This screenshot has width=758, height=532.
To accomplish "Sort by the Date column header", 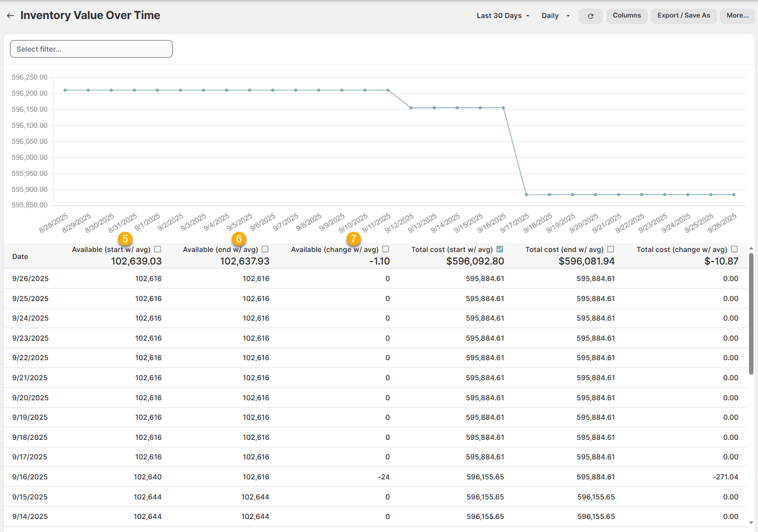I will [x=20, y=256].
